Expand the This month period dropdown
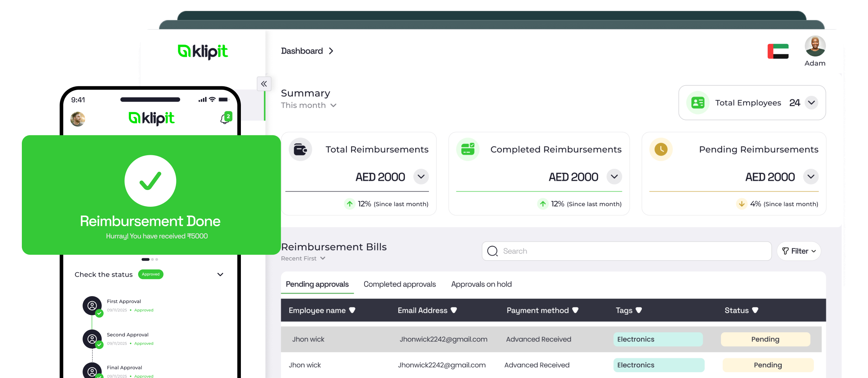The image size is (868, 378). pyautogui.click(x=309, y=105)
